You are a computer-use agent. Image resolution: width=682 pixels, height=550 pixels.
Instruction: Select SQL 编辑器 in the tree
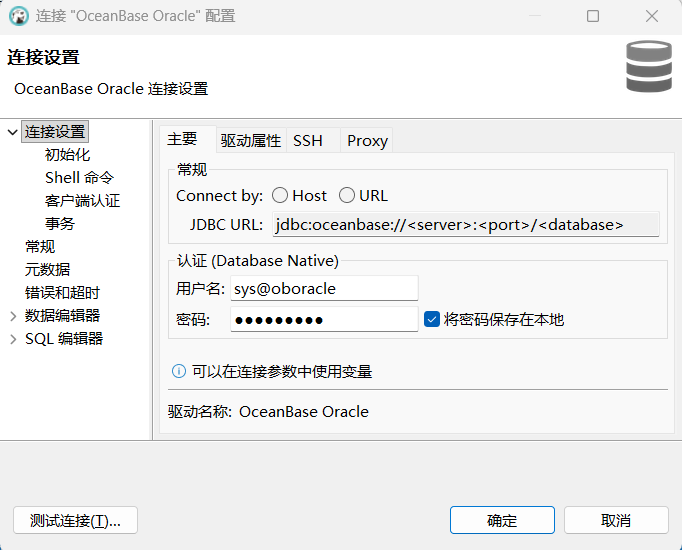click(64, 339)
